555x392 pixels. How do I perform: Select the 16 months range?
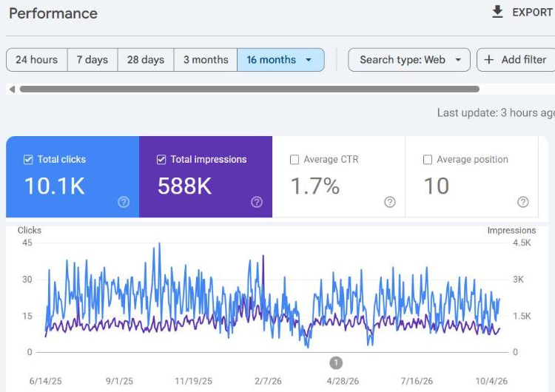tap(280, 60)
